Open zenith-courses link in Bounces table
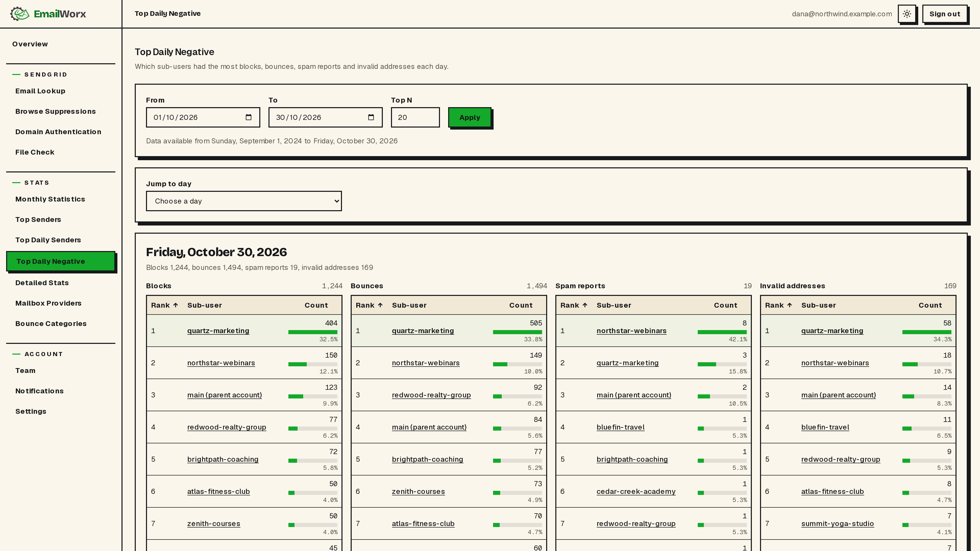Viewport: 980px width, 551px height. 419,491
